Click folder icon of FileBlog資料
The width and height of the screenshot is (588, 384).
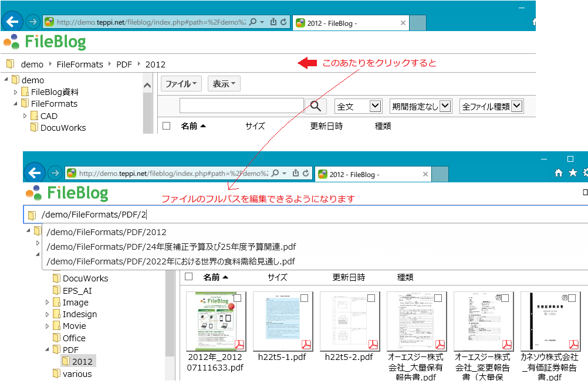[25, 92]
